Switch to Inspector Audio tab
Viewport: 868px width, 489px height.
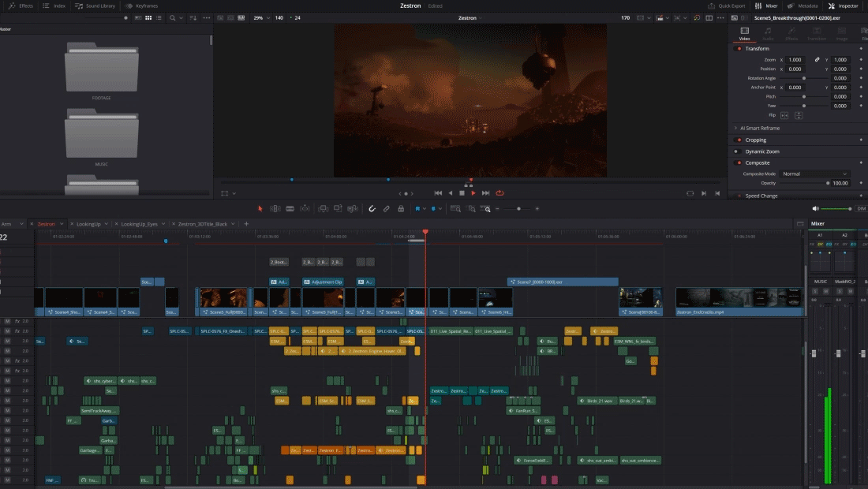click(768, 34)
